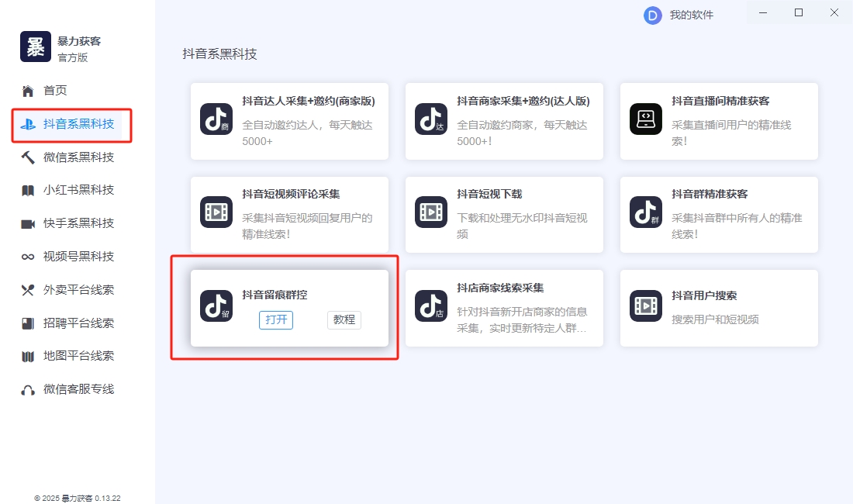This screenshot has height=504, width=853.
Task: Click the 抖音用户搜索 title
Action: click(704, 295)
